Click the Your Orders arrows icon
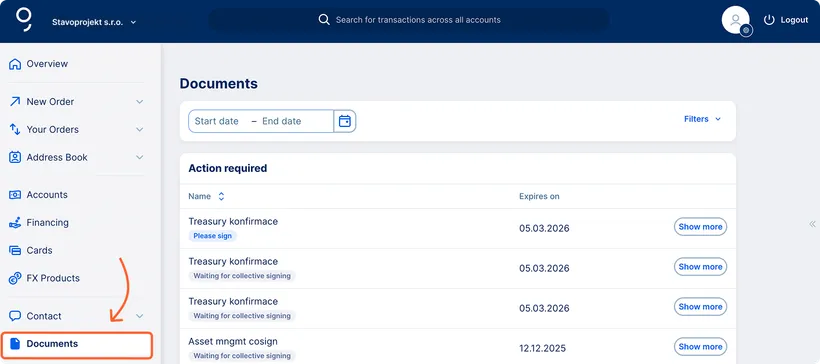The image size is (820, 364). (15, 129)
